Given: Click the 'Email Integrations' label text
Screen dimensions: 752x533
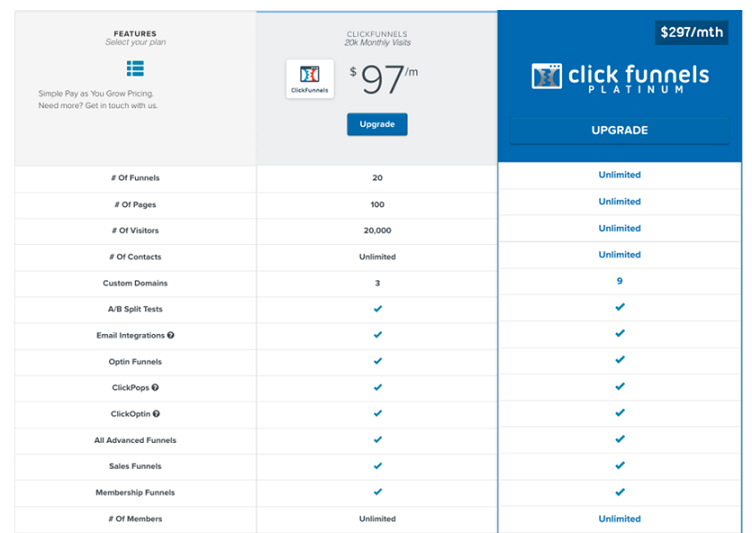Looking at the screenshot, I should [130, 335].
